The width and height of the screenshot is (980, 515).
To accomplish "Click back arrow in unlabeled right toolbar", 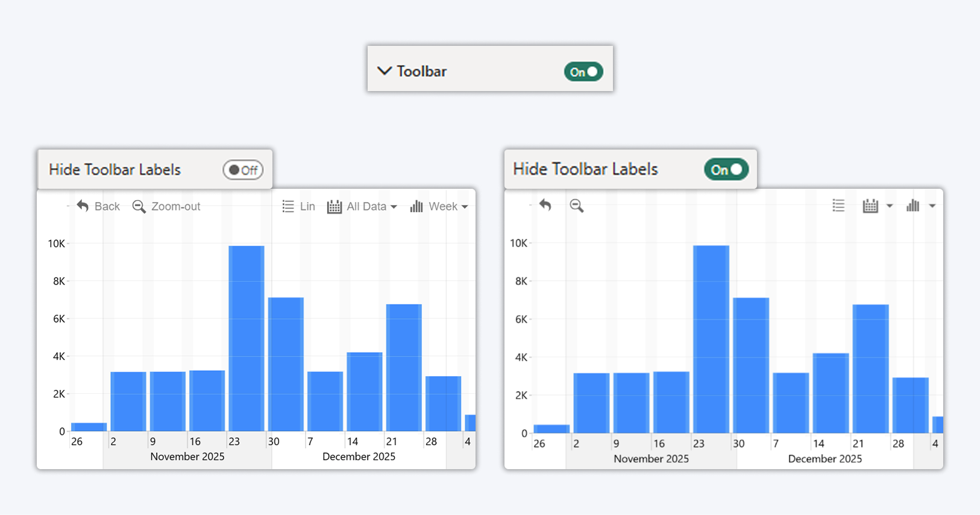I will pyautogui.click(x=545, y=206).
